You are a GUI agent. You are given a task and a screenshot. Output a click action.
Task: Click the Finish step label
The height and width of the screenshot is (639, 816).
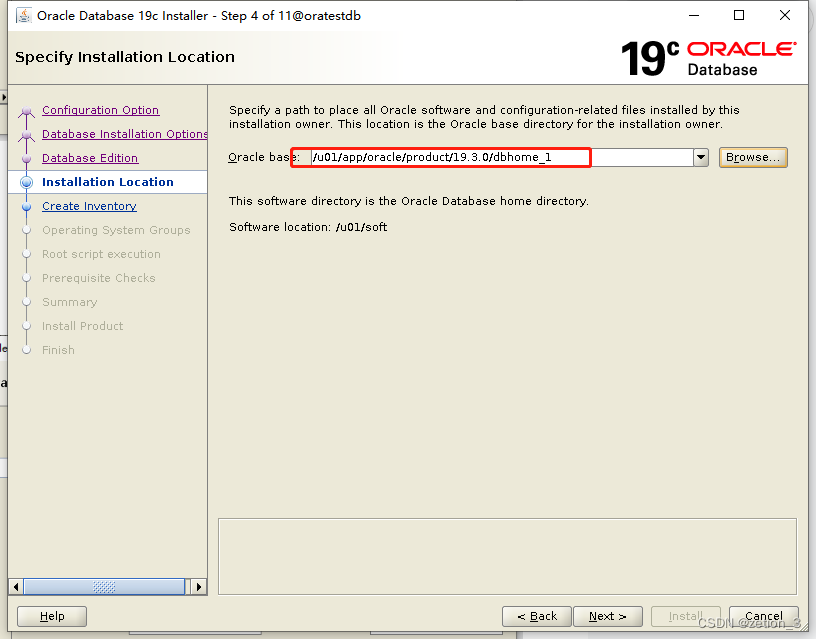(x=58, y=350)
